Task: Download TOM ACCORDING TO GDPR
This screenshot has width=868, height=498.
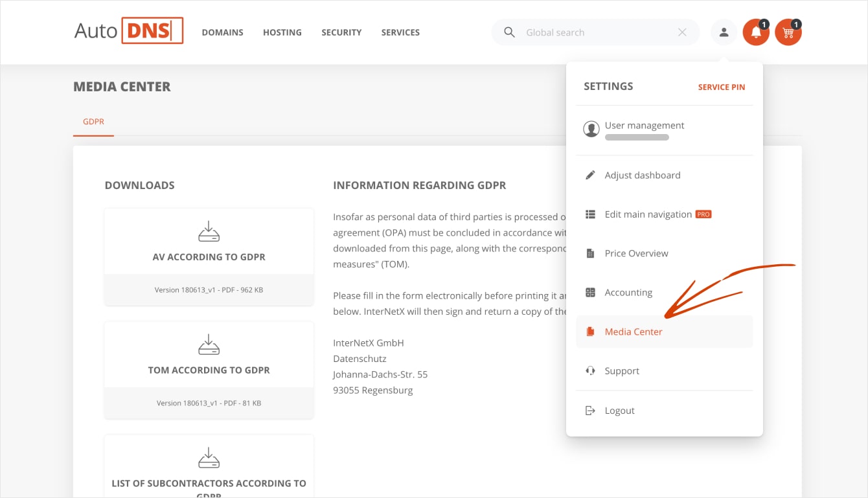Action: click(209, 370)
